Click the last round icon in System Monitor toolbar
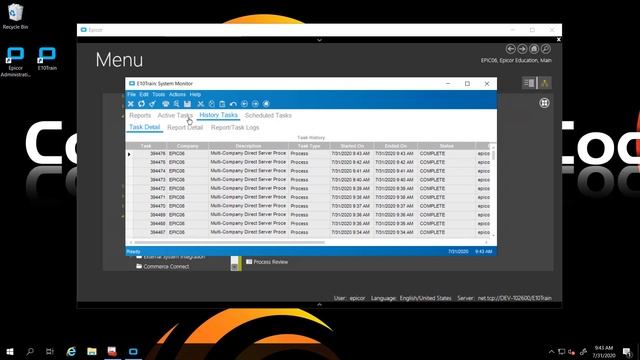Screen dimensions: 640x360 click(x=266, y=104)
